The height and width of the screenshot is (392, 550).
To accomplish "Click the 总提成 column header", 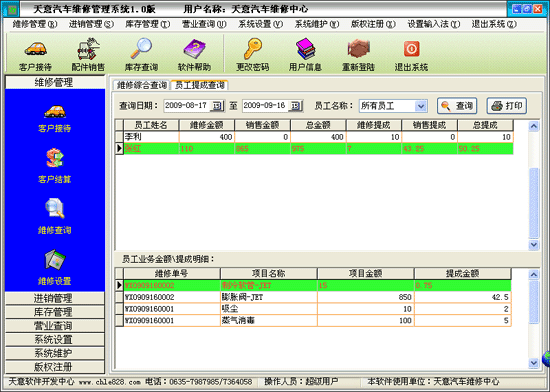I will (485, 125).
